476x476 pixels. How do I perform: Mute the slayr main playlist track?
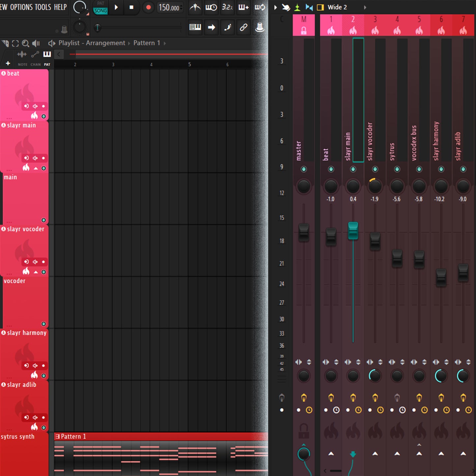43,168
